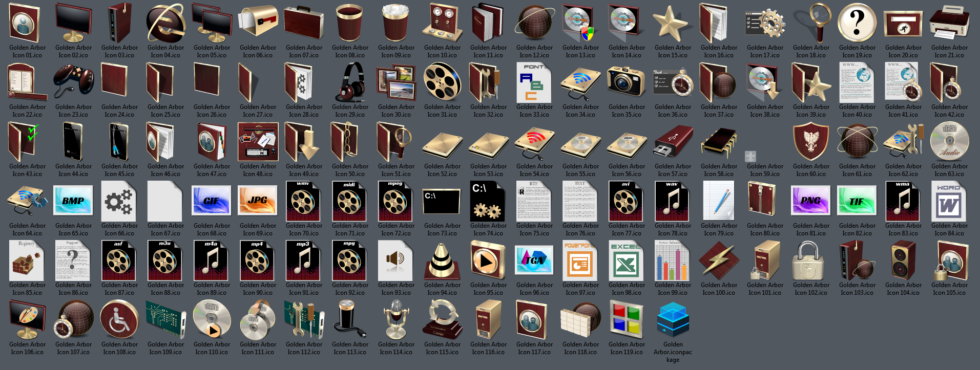This screenshot has width=980, height=370.
Task: Click the font ABC icon Icon 33.ico
Action: [x=534, y=82]
